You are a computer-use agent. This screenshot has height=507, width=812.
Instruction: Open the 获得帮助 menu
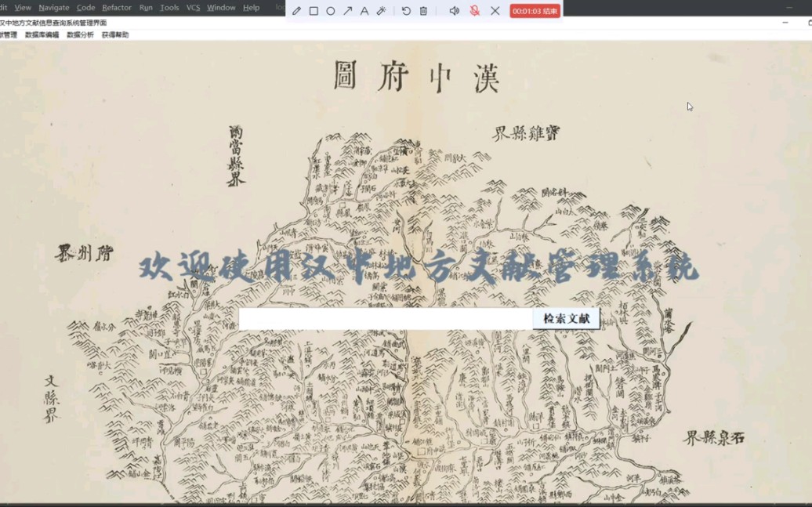tap(117, 34)
